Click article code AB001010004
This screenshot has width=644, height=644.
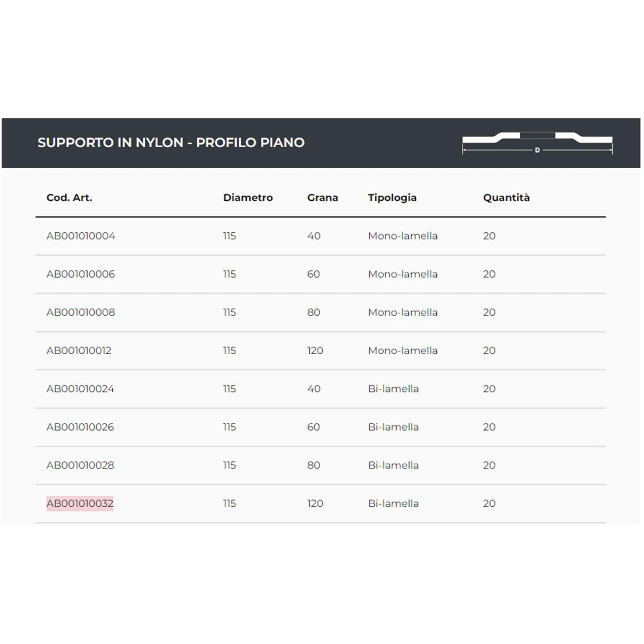coord(80,236)
